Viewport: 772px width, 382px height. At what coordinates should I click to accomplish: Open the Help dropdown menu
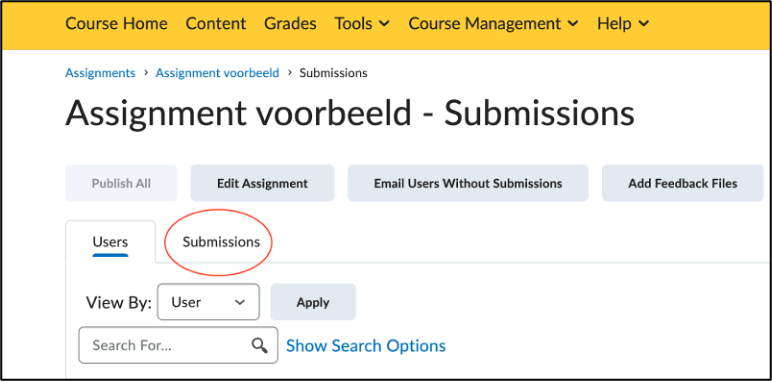pos(623,23)
